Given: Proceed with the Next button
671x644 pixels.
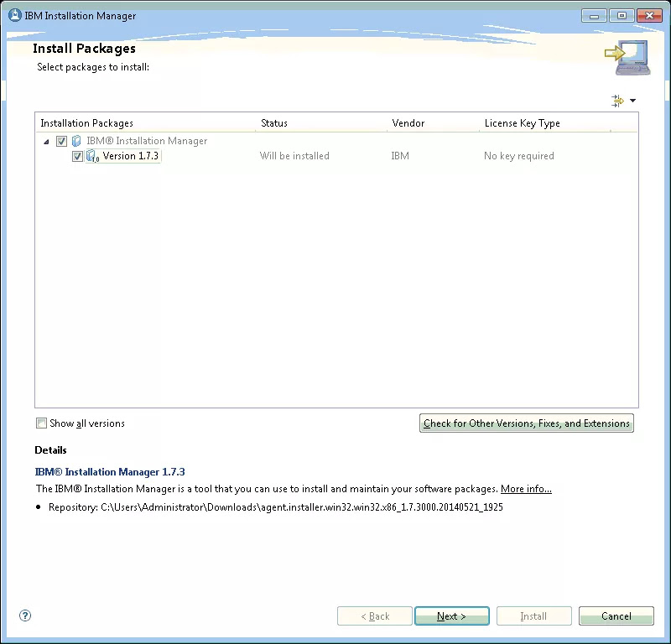Looking at the screenshot, I should [x=452, y=616].
